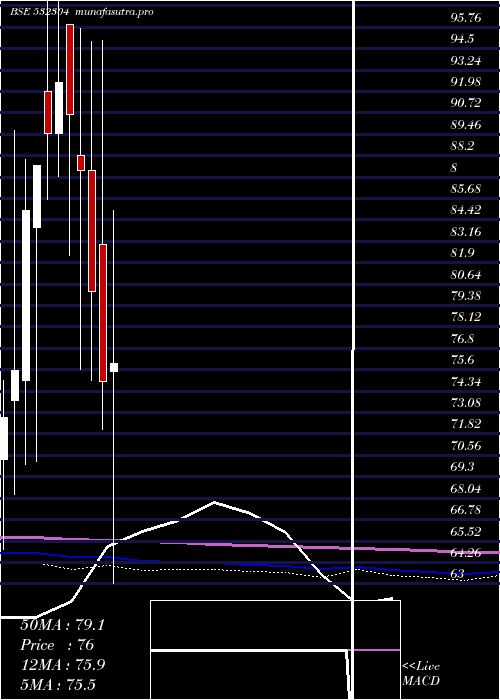This screenshot has height=700, width=500.
Task: Click the 80.64 price level label
Action: tap(466, 275)
